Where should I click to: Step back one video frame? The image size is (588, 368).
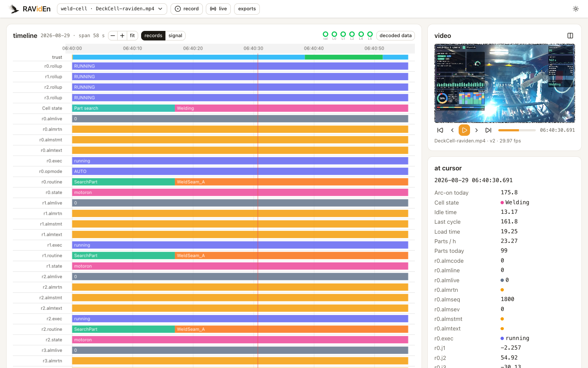[x=452, y=130]
